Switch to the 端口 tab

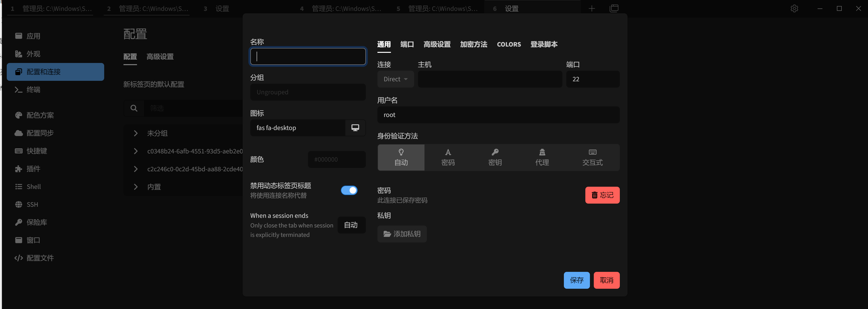pos(407,44)
